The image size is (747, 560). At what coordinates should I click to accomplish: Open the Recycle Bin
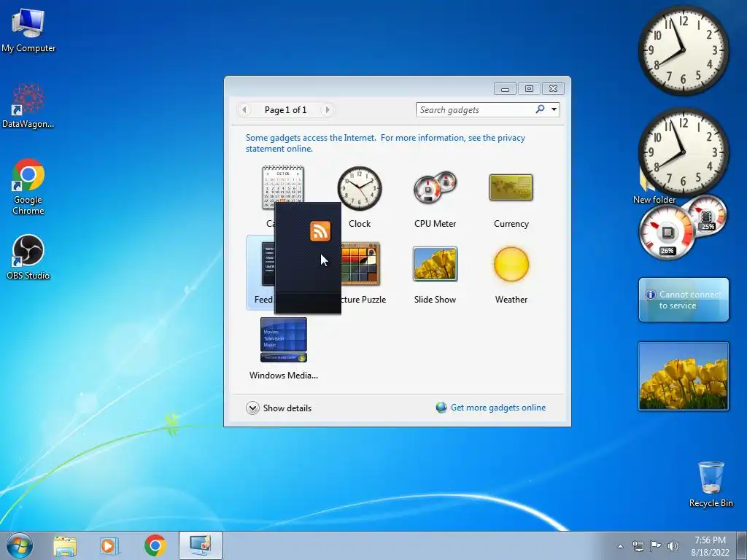tap(711, 484)
